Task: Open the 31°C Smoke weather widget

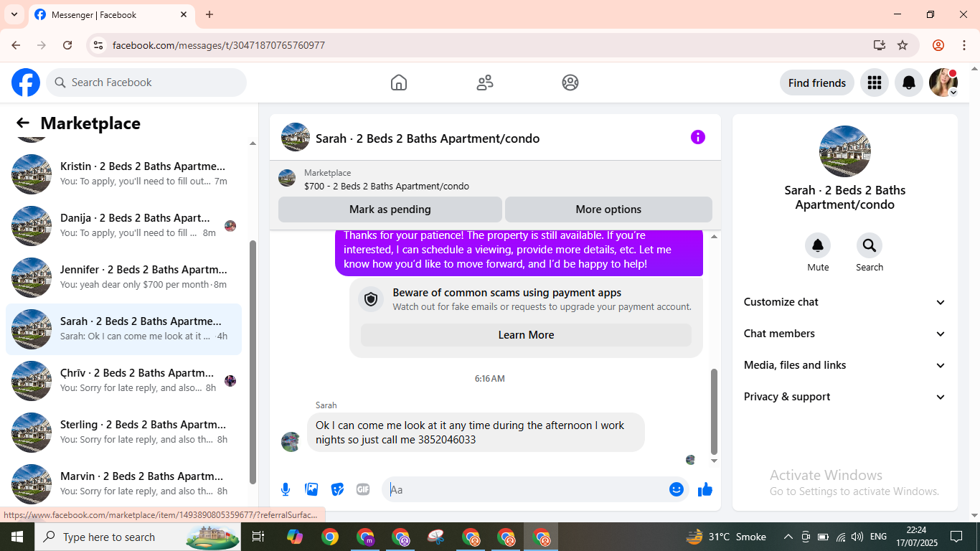Action: (x=726, y=537)
